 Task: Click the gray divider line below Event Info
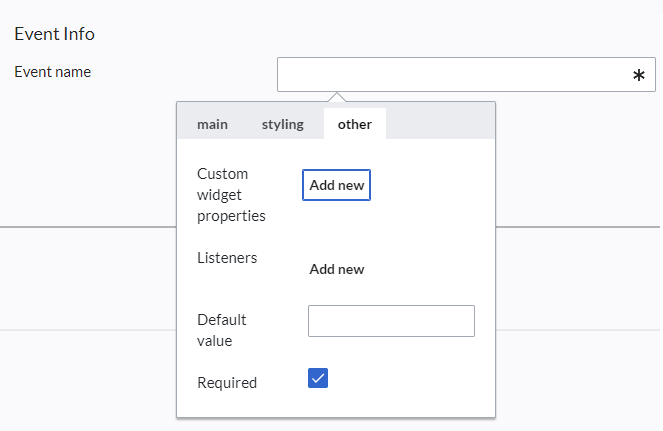88,227
